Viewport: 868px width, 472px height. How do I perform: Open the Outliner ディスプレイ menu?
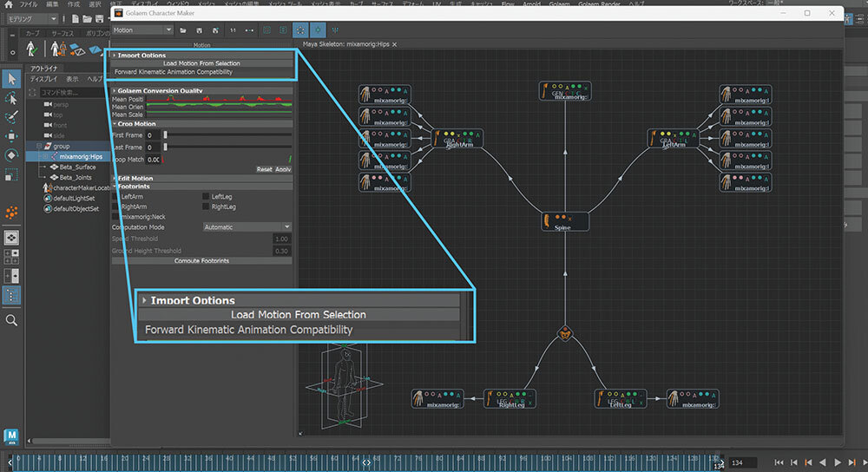pyautogui.click(x=43, y=79)
